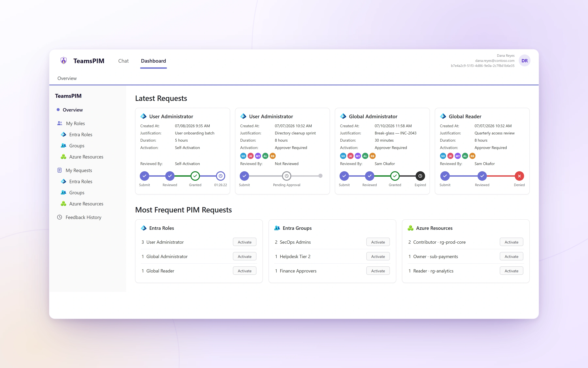This screenshot has width=588, height=368.
Task: Click Azure Resources cubes icon under My Roles
Action: (63, 157)
